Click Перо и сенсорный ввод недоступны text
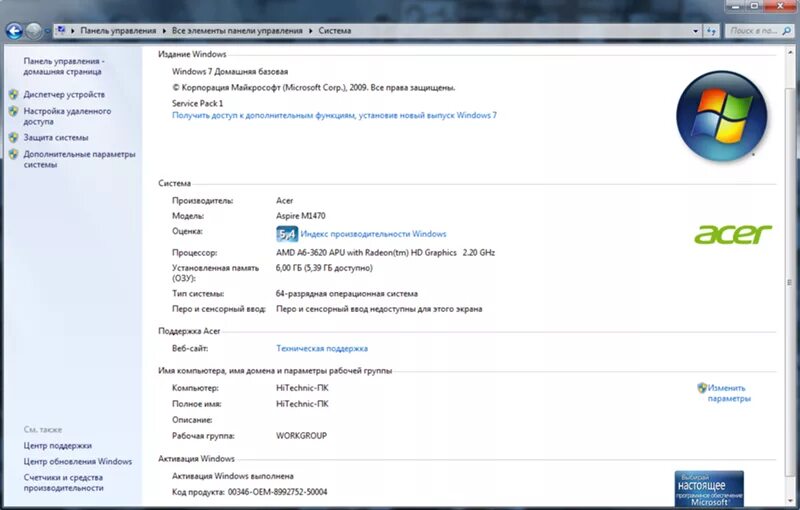 click(x=379, y=309)
